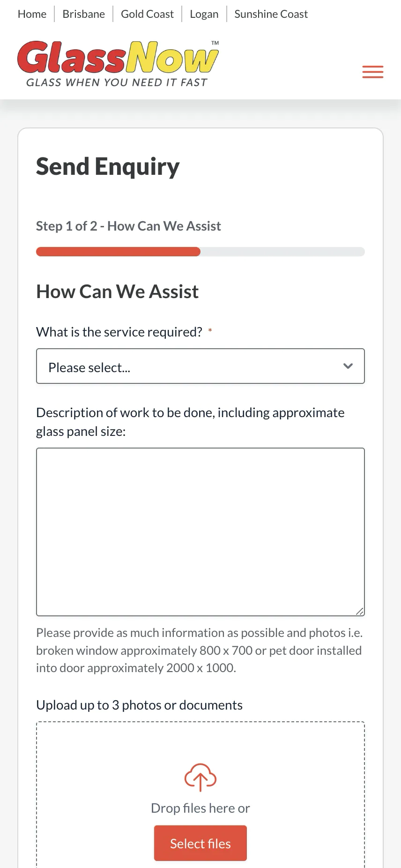Click the GlassNow logo
This screenshot has width=401, height=868.
pyautogui.click(x=118, y=59)
